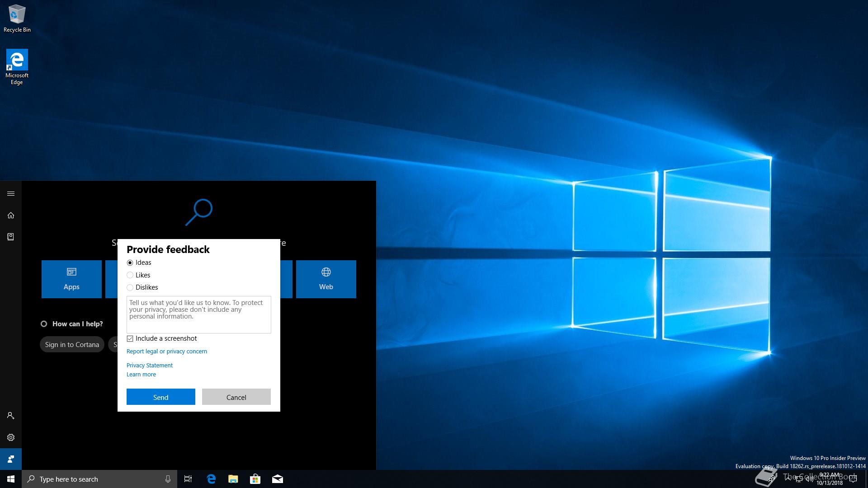Open File Explorer from taskbar
The height and width of the screenshot is (488, 868).
point(233,479)
